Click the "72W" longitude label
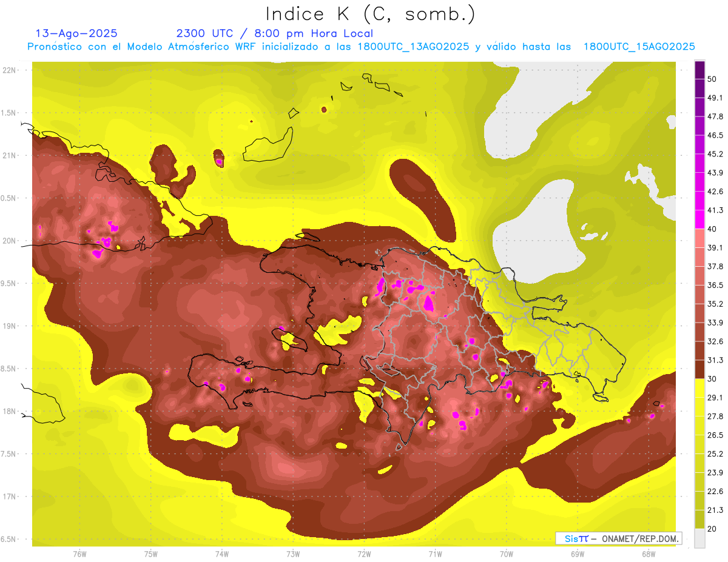The image size is (728, 562). click(x=364, y=554)
